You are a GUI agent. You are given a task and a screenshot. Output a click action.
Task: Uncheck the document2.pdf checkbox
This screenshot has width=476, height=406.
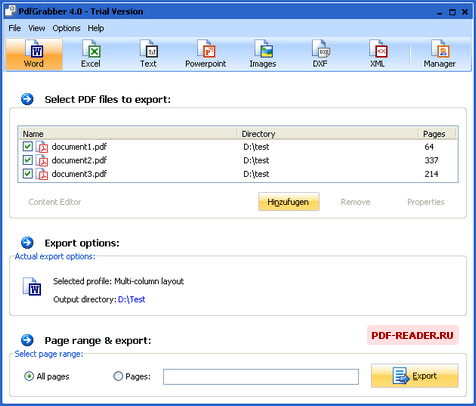(x=28, y=160)
